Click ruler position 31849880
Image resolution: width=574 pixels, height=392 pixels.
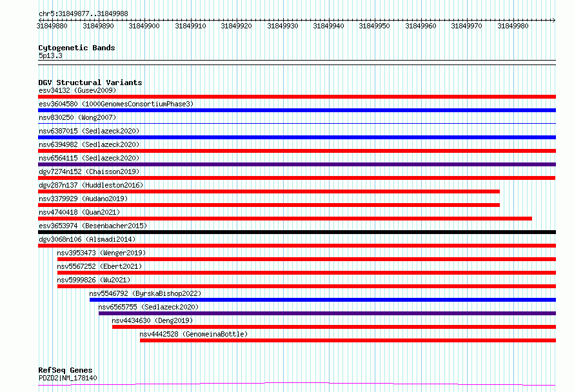(x=52, y=26)
